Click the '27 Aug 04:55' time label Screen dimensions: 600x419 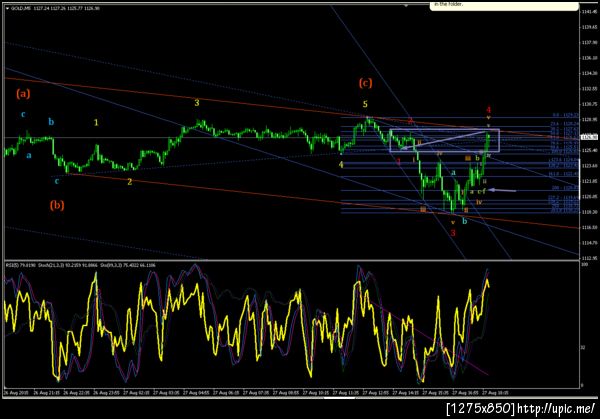click(x=196, y=393)
